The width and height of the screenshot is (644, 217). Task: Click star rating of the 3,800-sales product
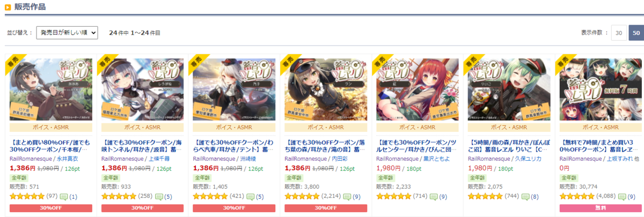302,197
